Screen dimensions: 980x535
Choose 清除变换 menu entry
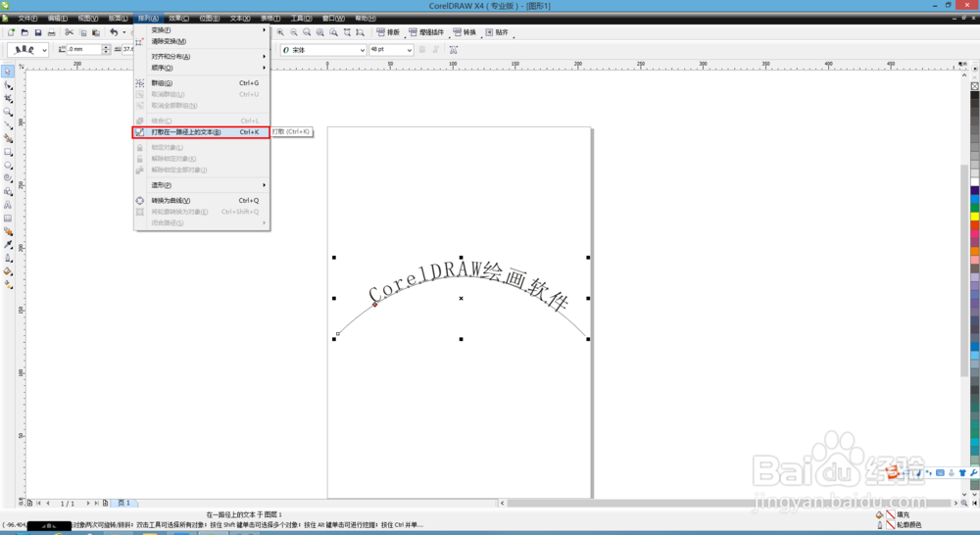(201, 41)
